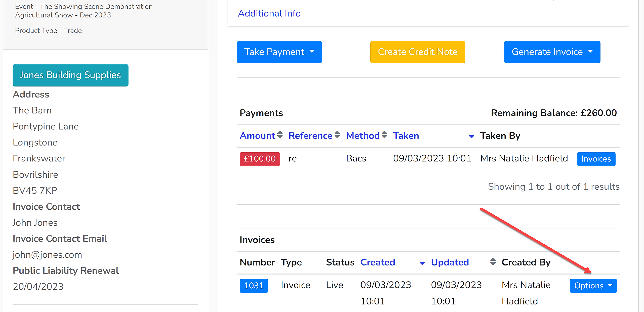
Task: Select the Bacs method cell
Action: pos(356,158)
